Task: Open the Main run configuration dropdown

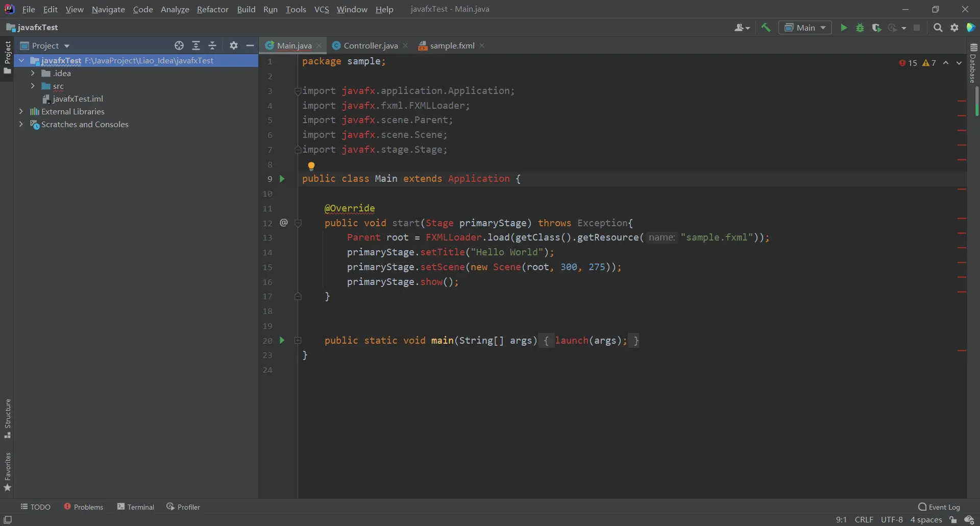Action: point(805,28)
